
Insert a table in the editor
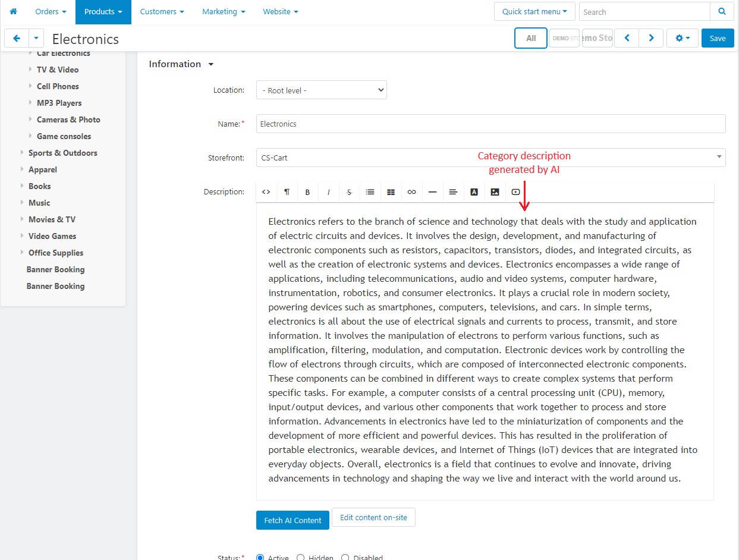click(x=391, y=192)
